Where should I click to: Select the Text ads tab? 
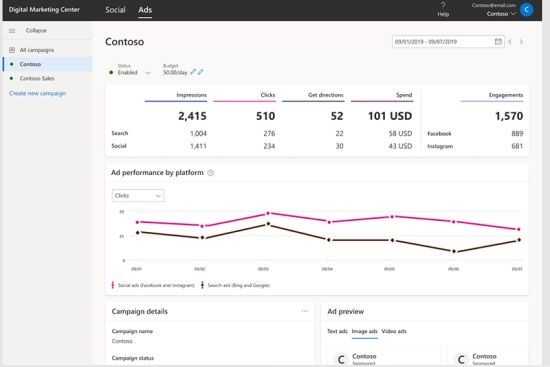point(337,331)
